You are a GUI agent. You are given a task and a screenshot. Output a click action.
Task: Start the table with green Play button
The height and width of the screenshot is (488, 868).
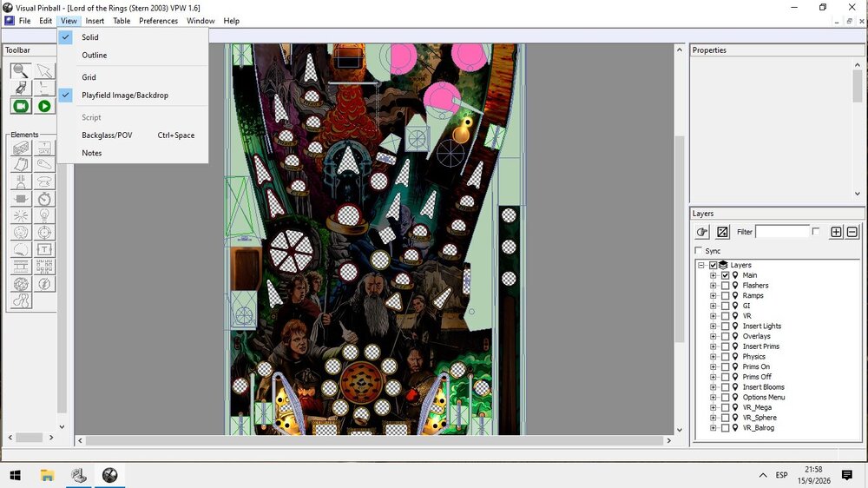click(x=44, y=106)
